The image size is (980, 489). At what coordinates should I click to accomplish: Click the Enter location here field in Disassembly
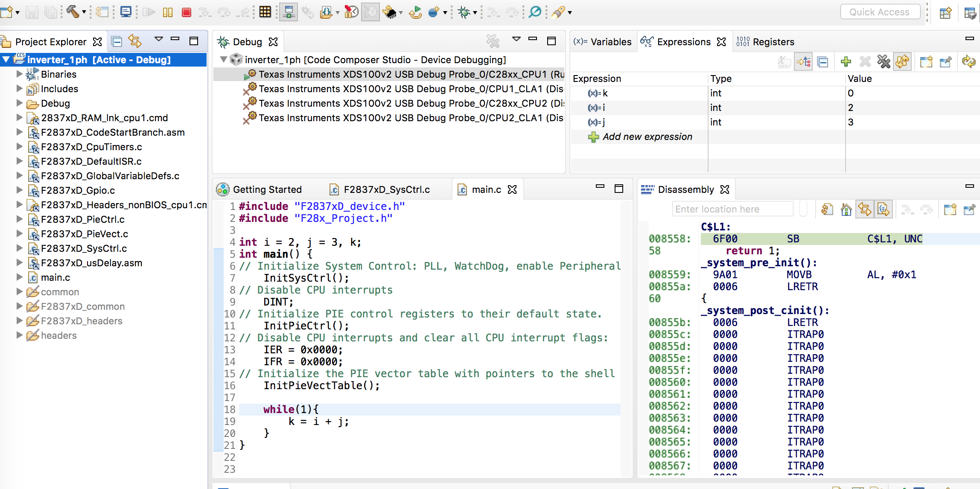click(732, 209)
